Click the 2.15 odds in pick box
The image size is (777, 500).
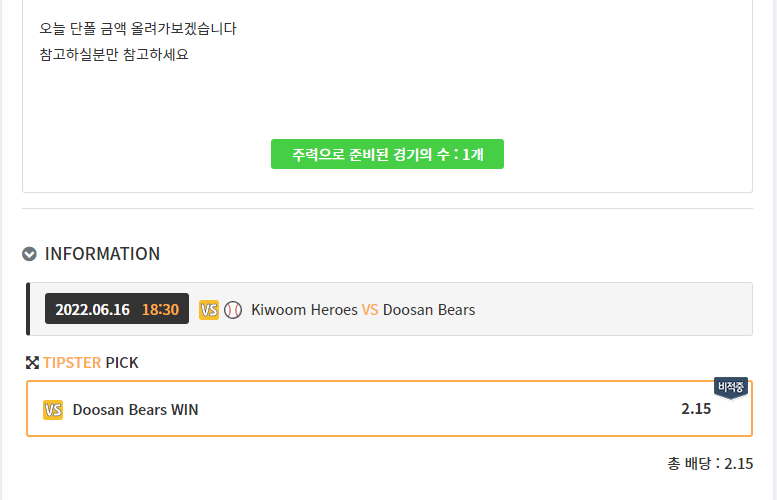695,409
